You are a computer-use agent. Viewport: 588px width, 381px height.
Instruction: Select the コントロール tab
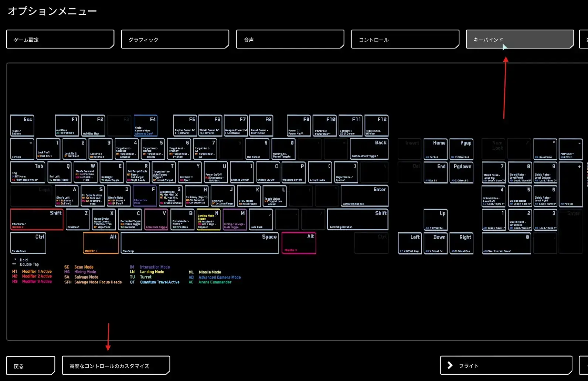click(405, 39)
